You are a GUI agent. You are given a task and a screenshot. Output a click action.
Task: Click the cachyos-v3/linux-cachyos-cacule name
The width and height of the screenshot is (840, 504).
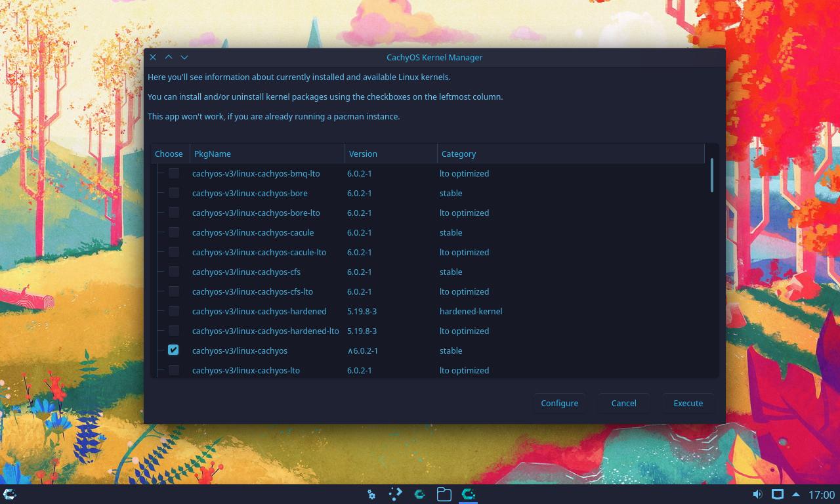point(253,232)
